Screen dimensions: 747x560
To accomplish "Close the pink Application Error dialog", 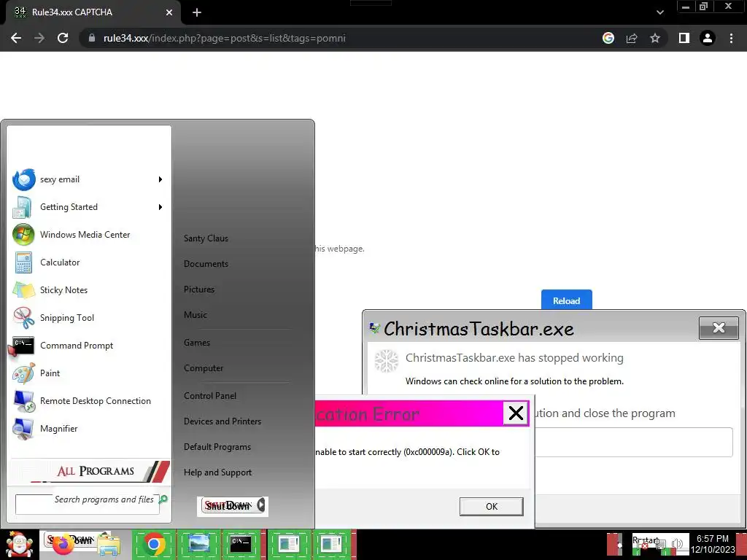I will [516, 413].
